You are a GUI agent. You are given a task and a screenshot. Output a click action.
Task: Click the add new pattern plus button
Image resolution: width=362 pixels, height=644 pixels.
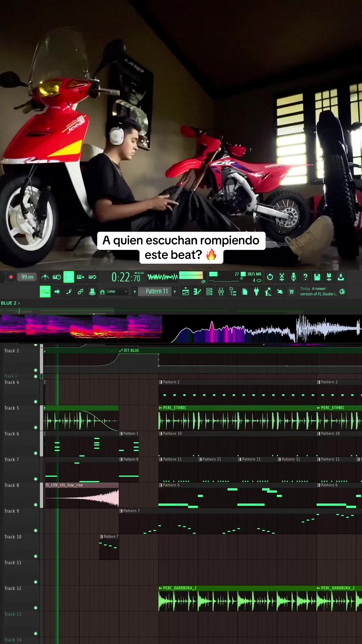point(175,292)
